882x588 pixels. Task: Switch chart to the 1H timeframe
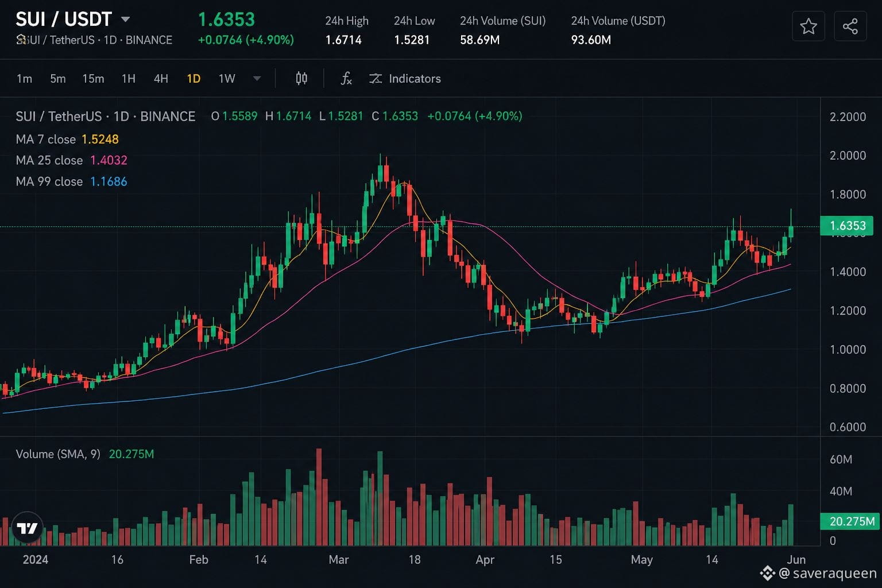tap(129, 79)
